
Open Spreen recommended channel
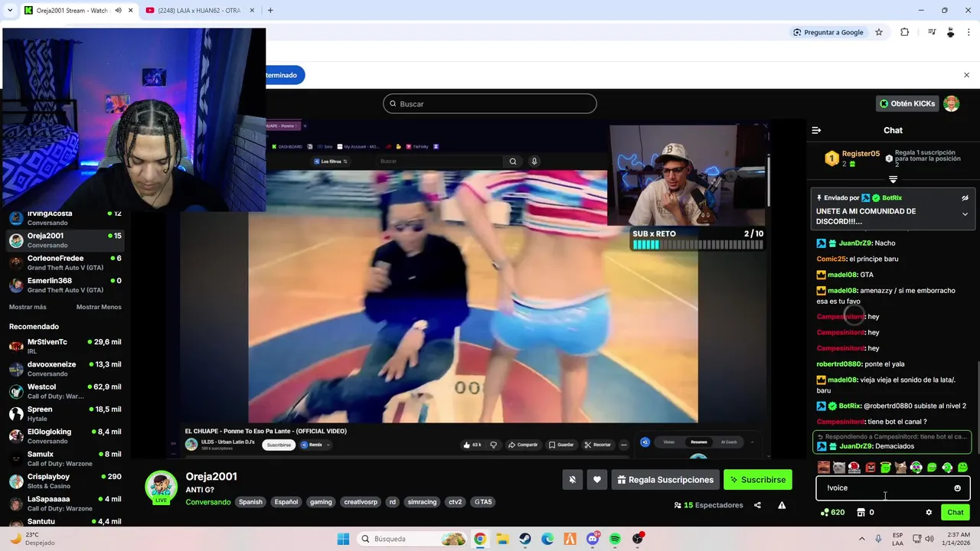tap(65, 413)
